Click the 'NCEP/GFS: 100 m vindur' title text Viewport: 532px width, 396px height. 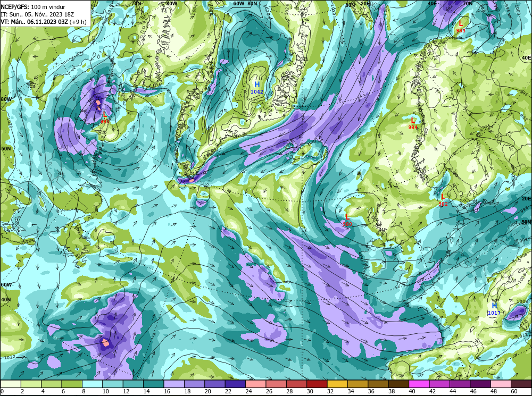coord(33,7)
